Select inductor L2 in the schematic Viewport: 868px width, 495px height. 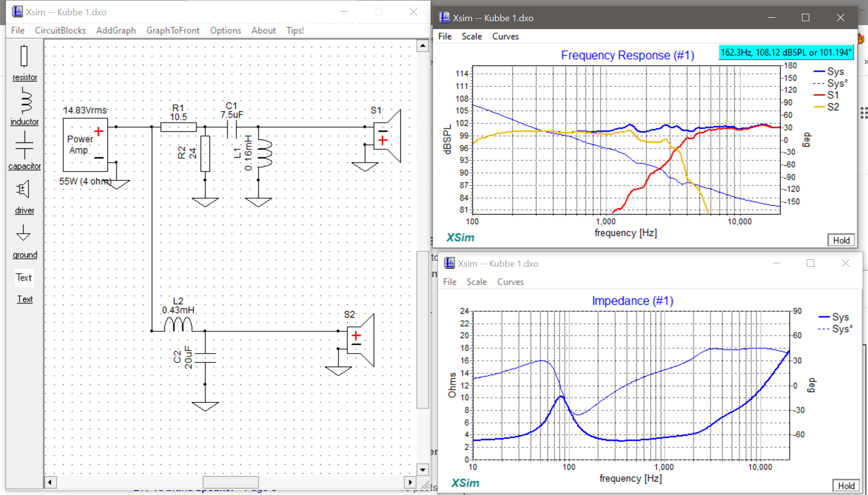(178, 324)
